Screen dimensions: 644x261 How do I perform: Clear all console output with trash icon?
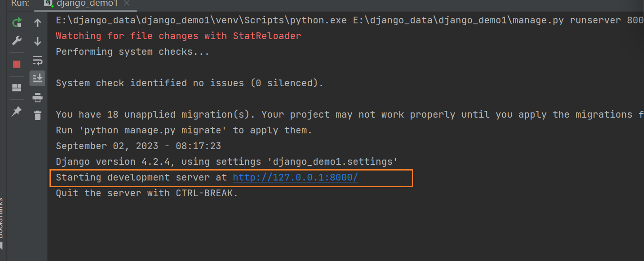coord(38,115)
